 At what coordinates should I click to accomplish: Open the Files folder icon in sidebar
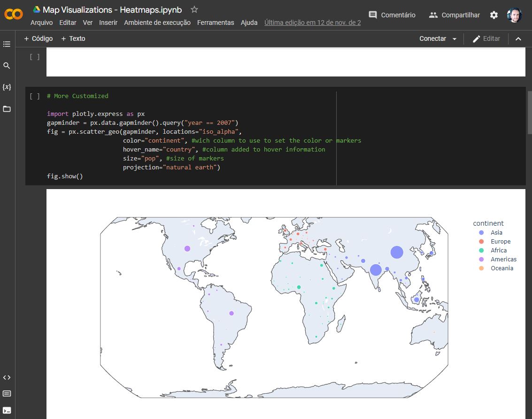tap(7, 109)
